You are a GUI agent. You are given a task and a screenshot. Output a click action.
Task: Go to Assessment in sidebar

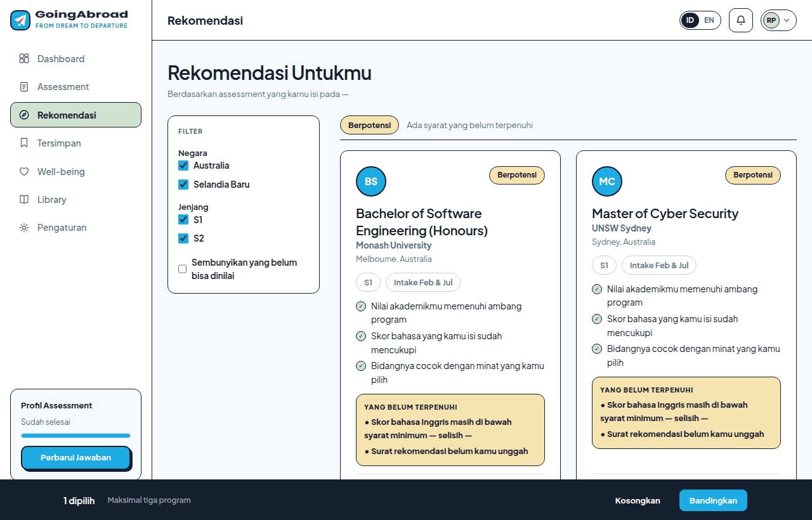(x=75, y=87)
